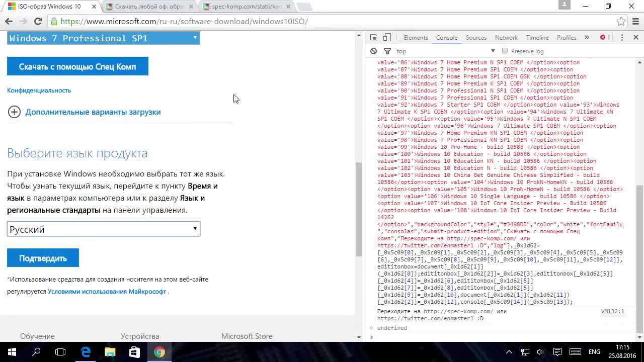Viewport: 644px width, 362px height.
Task: Open the Конфиденциальность link
Action: [x=39, y=90]
